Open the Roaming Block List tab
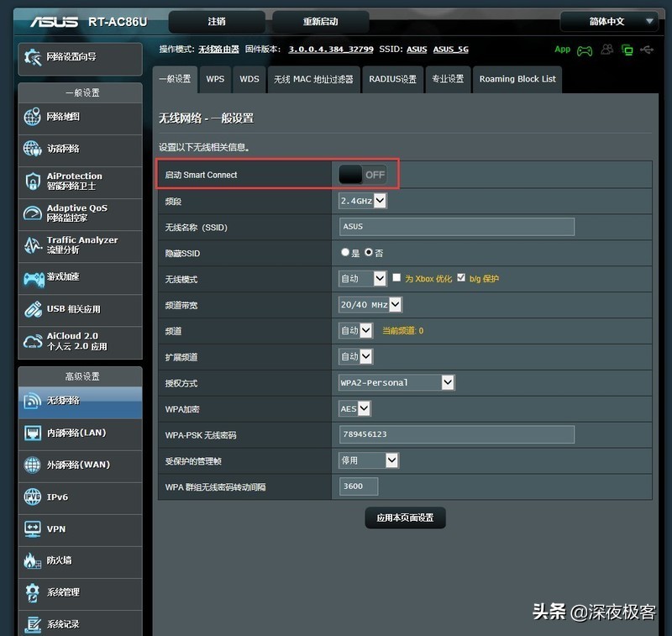Screen dimensions: 672x636 pos(517,79)
